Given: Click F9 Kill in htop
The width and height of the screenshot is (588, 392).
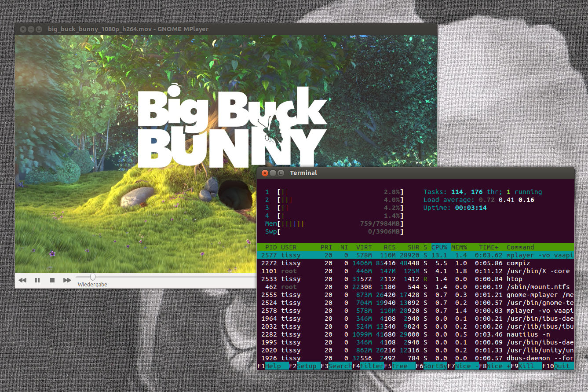Looking at the screenshot, I should (526, 366).
